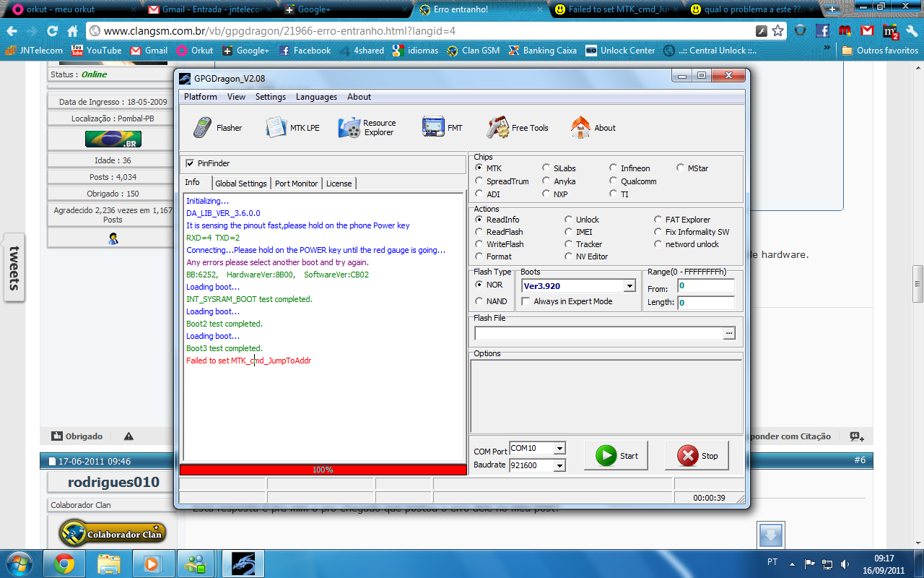The width and height of the screenshot is (924, 578).
Task: Click the Range From input field
Action: click(705, 285)
